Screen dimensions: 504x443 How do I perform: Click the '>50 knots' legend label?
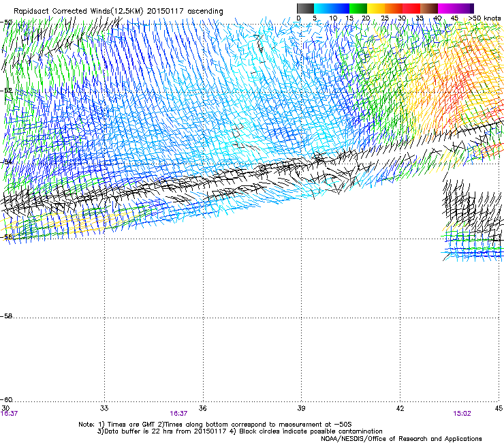click(x=484, y=18)
